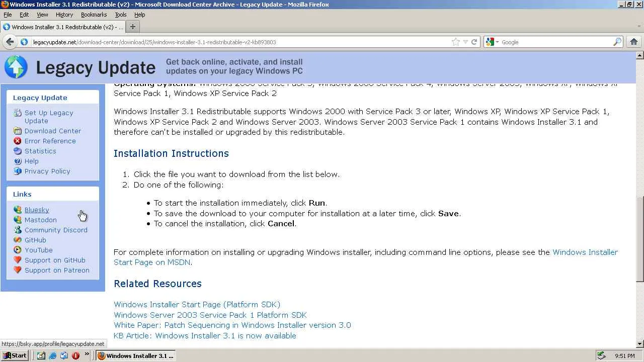The image size is (644, 362).
Task: Launch Internet Explorer from Quick Launch
Action: pyautogui.click(x=53, y=355)
